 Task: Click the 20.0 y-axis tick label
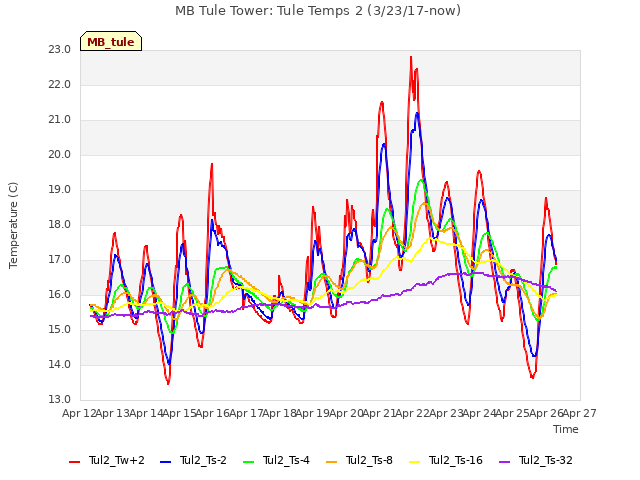point(60,155)
